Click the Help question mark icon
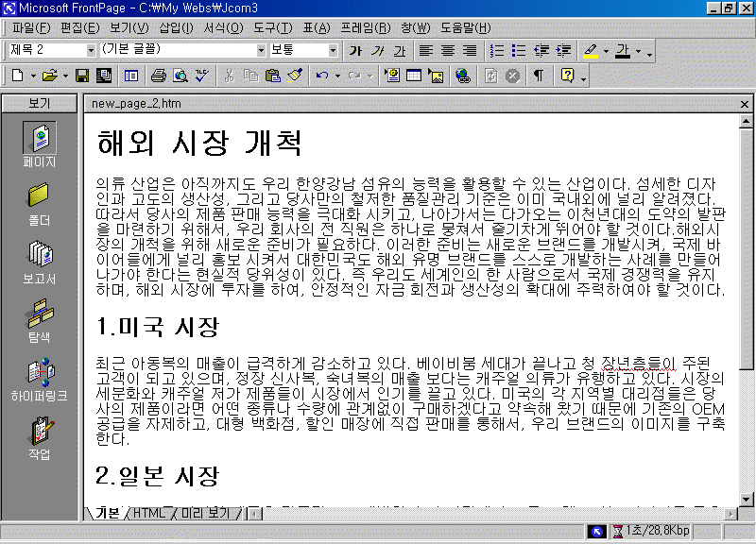Image resolution: width=756 pixels, height=544 pixels. pos(568,76)
